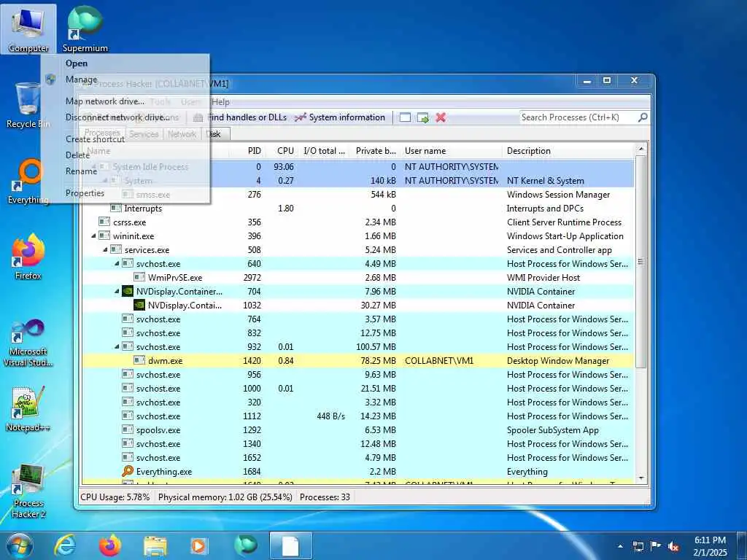Select the Recycle Bin icon
Image resolution: width=747 pixels, height=560 pixels.
(26, 105)
